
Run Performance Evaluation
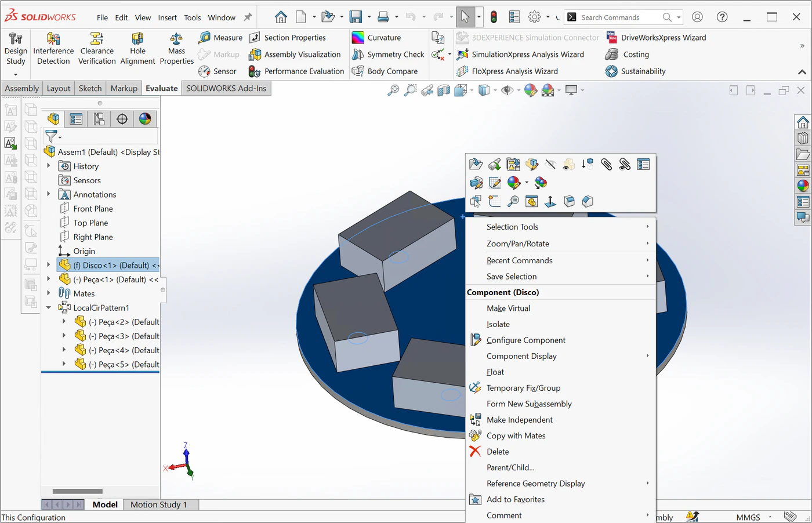click(296, 71)
